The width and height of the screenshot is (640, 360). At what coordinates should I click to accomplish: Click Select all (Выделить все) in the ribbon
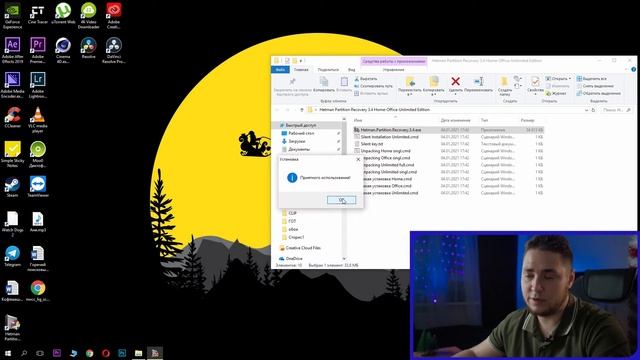point(591,78)
